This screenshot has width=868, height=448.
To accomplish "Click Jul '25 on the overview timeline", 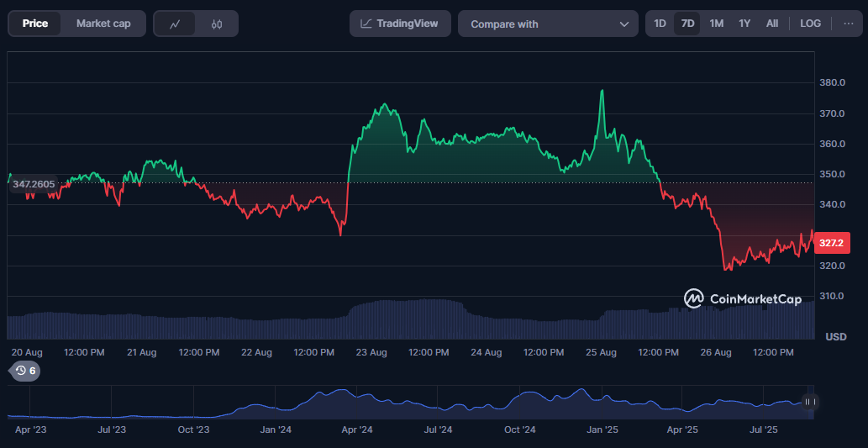I will coord(764,430).
